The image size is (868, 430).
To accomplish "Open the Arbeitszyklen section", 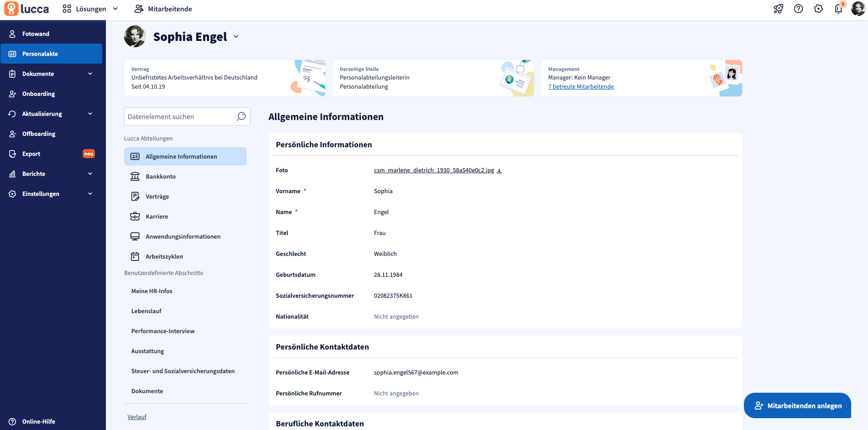I will tap(185, 256).
